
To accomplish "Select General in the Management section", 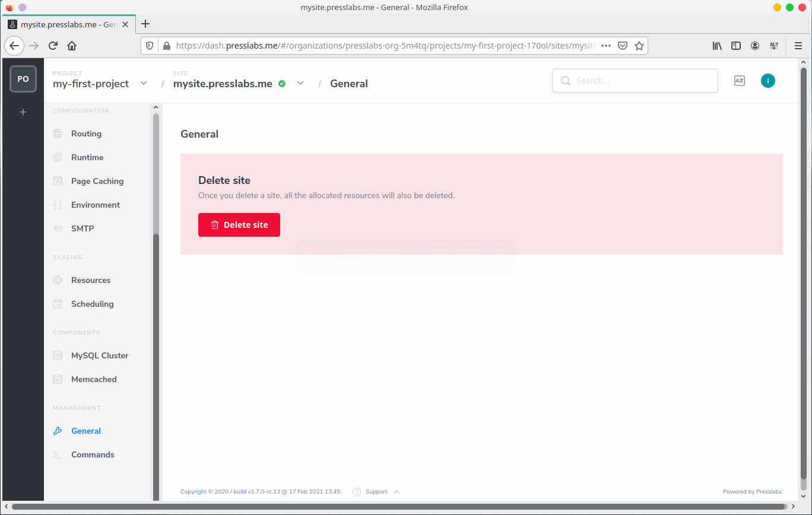I will [x=86, y=431].
